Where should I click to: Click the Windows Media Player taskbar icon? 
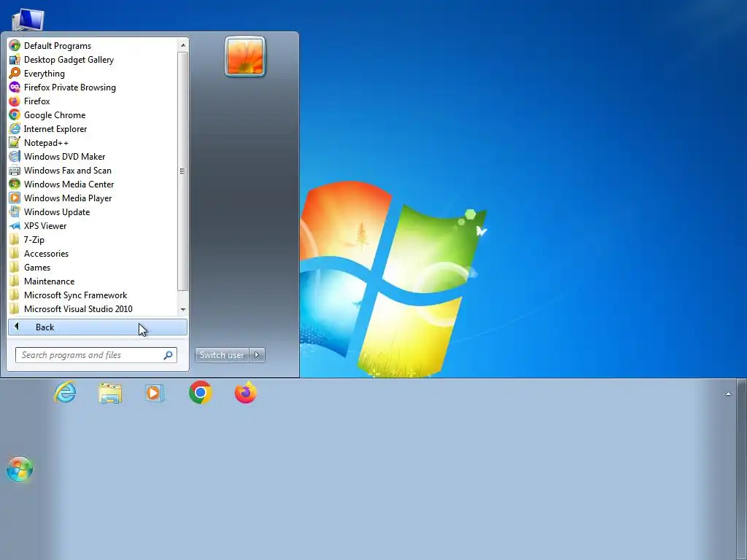(154, 393)
